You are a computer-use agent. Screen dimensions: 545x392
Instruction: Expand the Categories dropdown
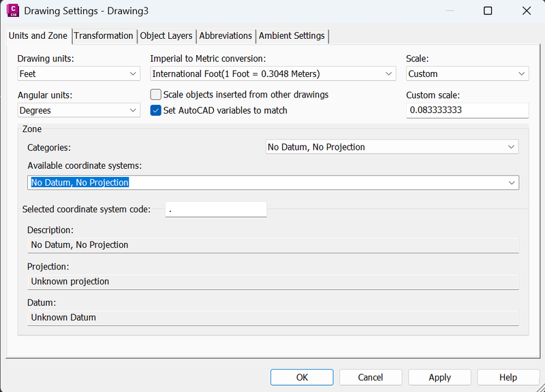coord(392,147)
